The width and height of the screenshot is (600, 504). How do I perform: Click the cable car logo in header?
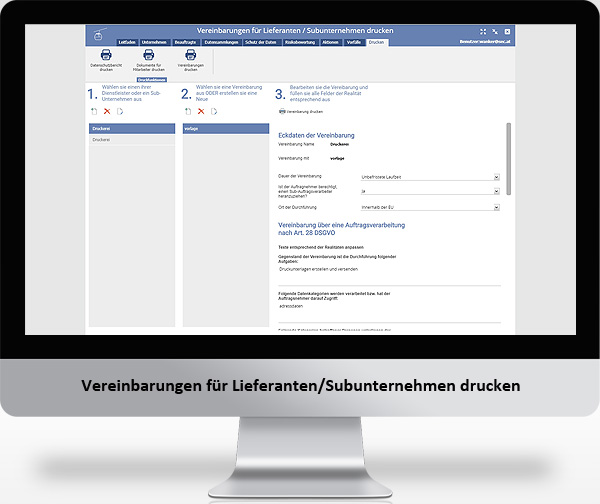click(99, 34)
